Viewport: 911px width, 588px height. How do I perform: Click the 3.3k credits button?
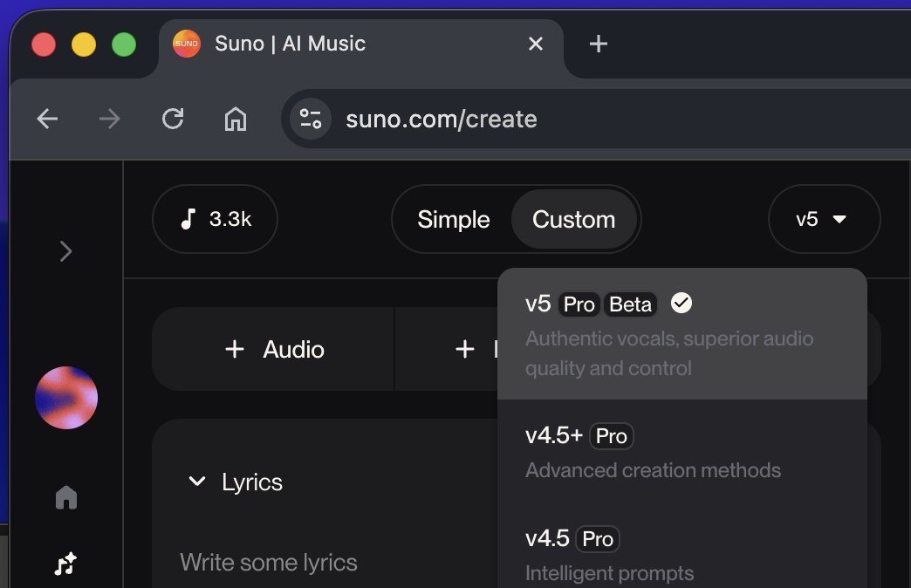coord(215,220)
